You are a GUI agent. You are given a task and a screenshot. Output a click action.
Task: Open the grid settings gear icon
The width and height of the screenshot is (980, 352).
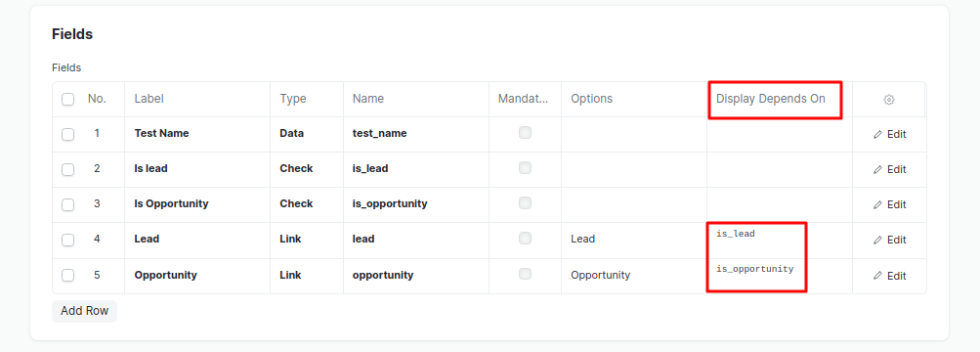tap(889, 100)
